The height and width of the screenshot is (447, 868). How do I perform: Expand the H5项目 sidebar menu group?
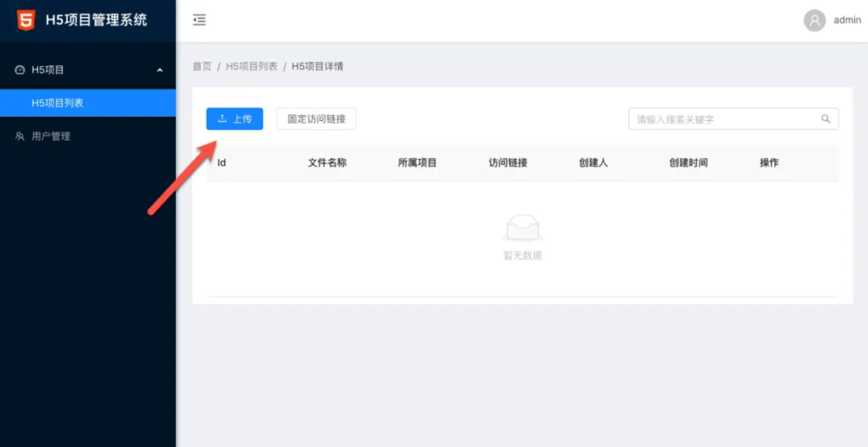48,70
